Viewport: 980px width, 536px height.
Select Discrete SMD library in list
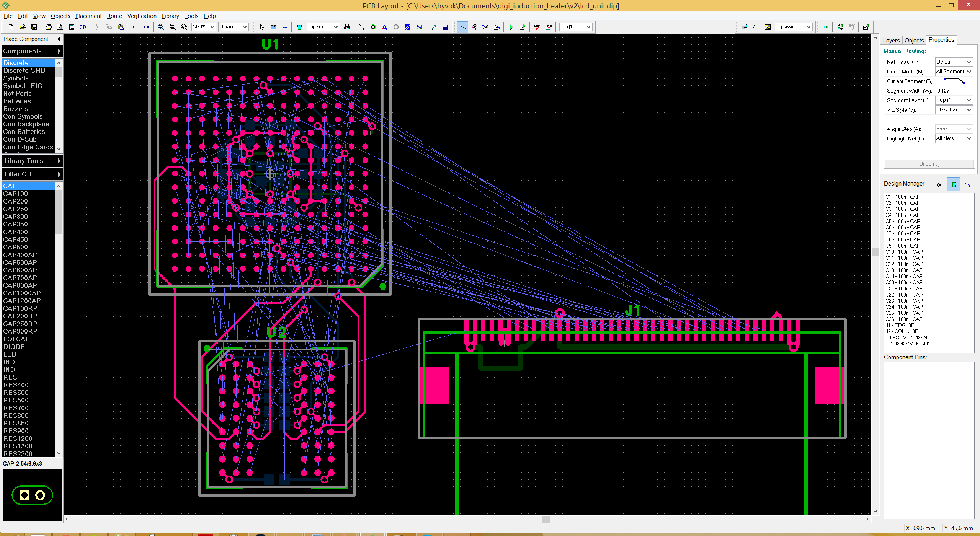tap(24, 70)
